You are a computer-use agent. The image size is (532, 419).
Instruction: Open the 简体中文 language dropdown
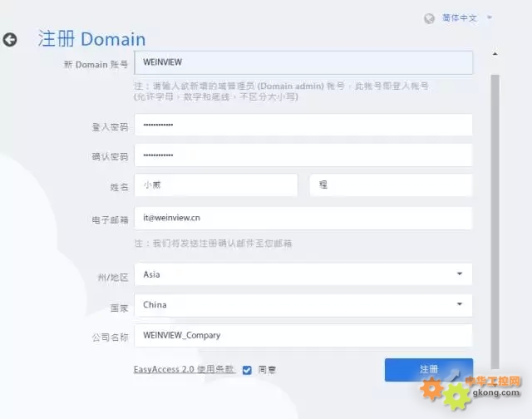click(467, 17)
